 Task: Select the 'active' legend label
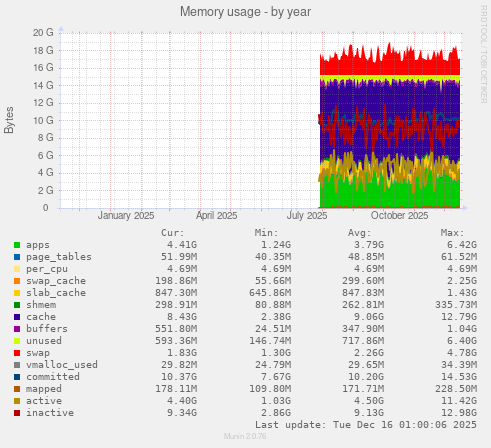44,401
